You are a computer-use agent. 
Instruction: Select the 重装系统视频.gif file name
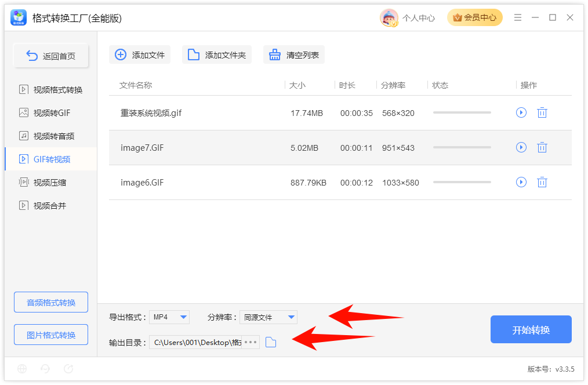click(x=151, y=113)
